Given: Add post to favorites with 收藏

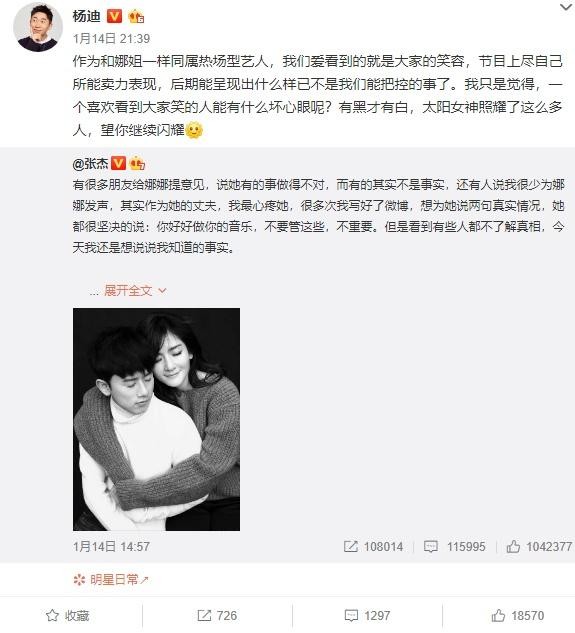Looking at the screenshot, I should click(67, 616).
